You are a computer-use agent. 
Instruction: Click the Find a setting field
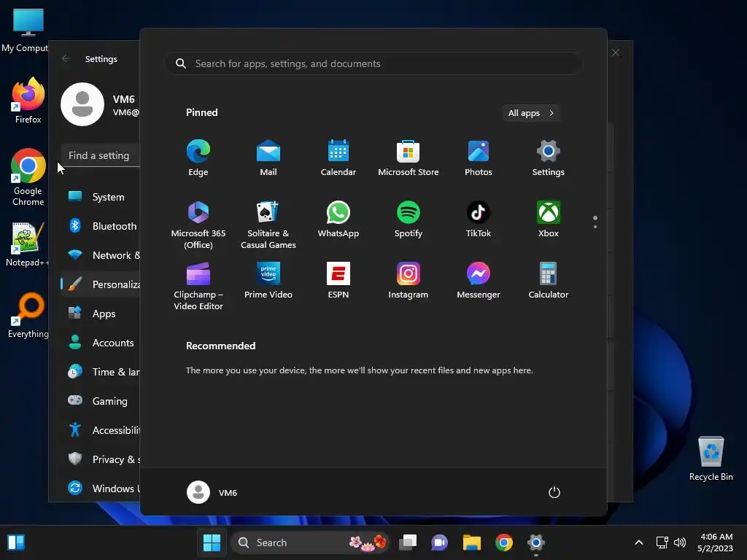pos(101,155)
